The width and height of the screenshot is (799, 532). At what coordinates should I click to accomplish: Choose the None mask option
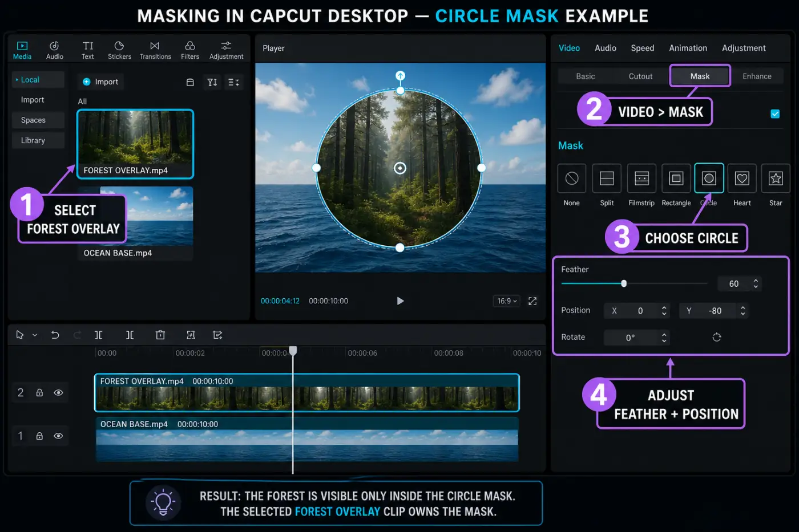571,178
